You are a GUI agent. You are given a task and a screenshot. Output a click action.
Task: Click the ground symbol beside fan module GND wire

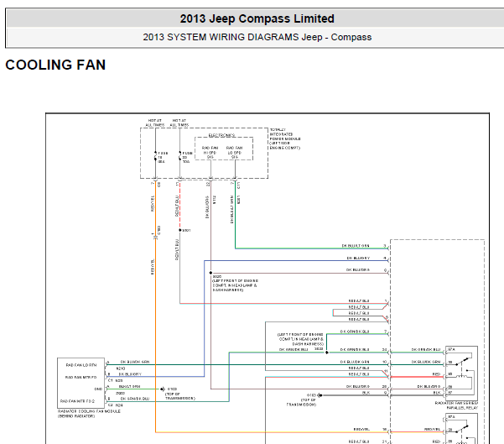point(163,389)
